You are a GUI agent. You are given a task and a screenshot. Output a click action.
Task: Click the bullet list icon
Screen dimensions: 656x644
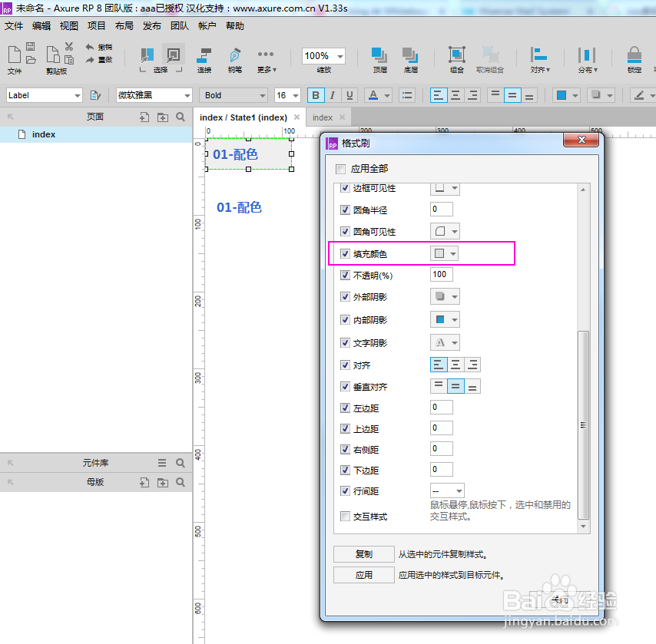pos(406,95)
